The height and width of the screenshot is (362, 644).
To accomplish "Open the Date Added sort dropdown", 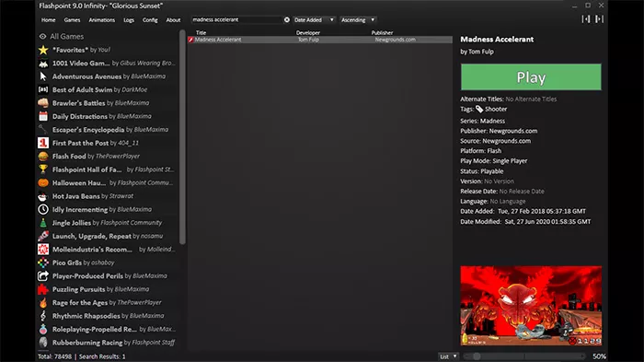I will click(315, 19).
